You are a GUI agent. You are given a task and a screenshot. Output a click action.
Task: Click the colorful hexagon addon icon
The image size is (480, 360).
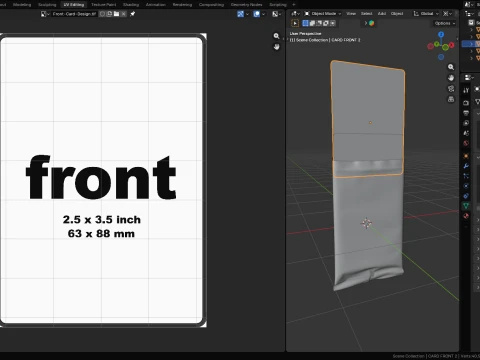pos(371,23)
